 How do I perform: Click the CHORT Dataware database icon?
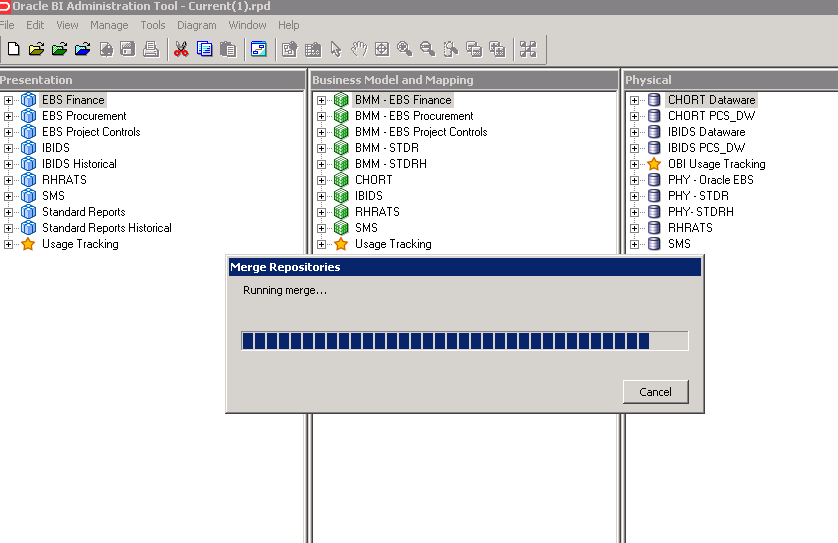(654, 100)
